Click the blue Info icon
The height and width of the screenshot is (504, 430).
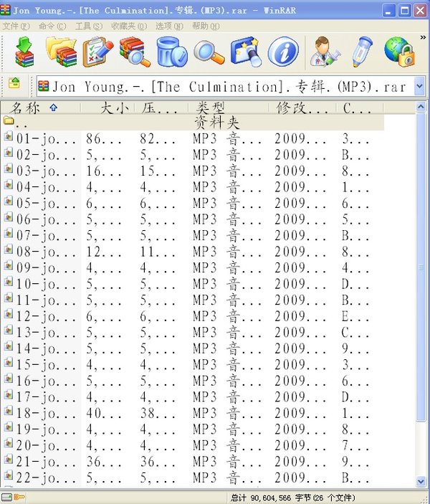click(283, 52)
